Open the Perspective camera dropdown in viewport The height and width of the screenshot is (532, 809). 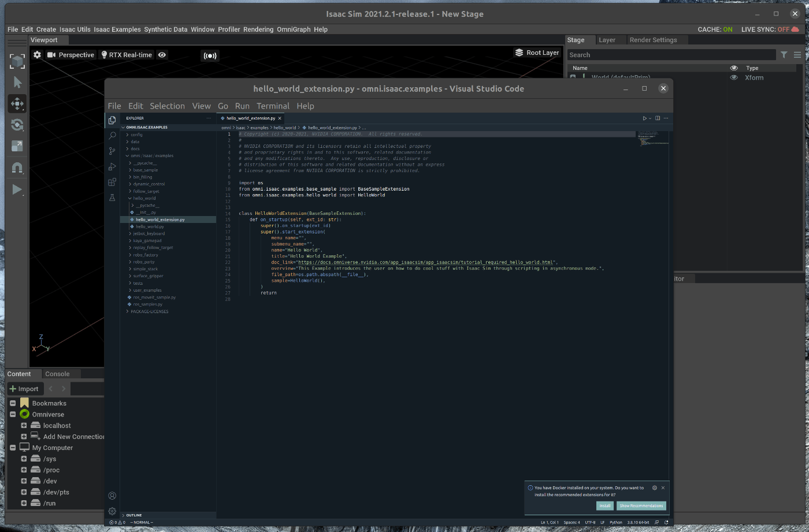(x=71, y=55)
